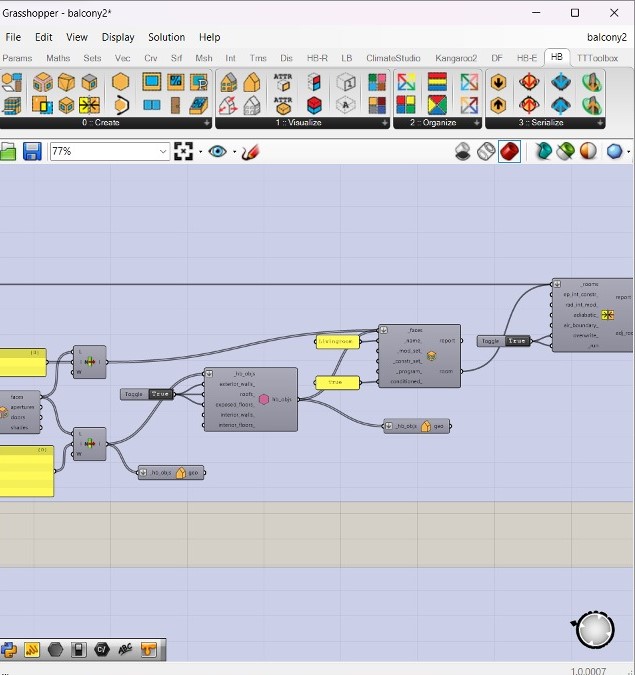
Task: Click the adiabatic_ input on _rooms component
Action: pos(585,315)
